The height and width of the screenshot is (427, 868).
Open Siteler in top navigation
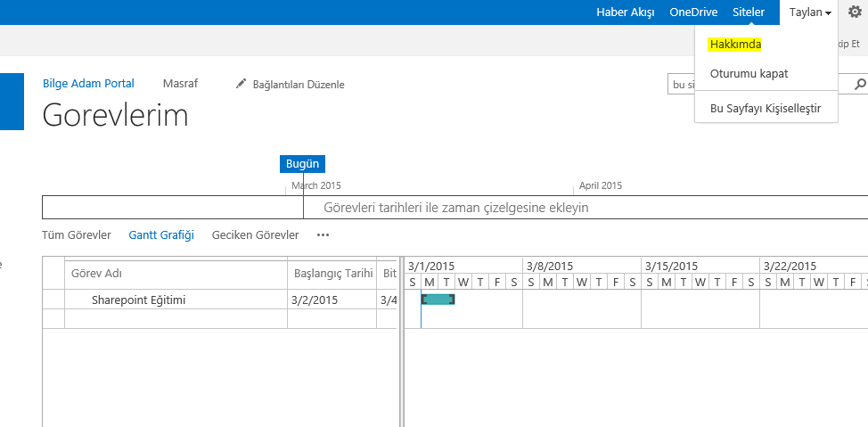point(749,12)
